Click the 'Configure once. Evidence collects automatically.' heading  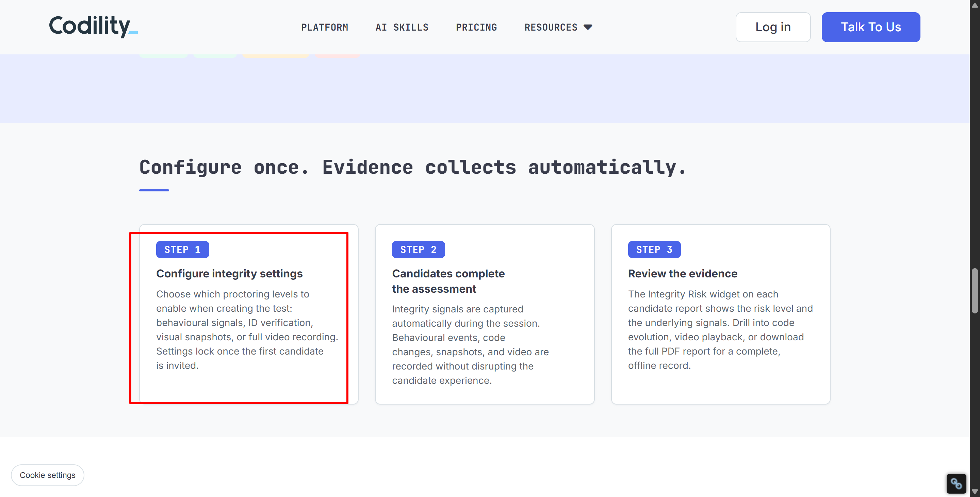[x=413, y=167]
